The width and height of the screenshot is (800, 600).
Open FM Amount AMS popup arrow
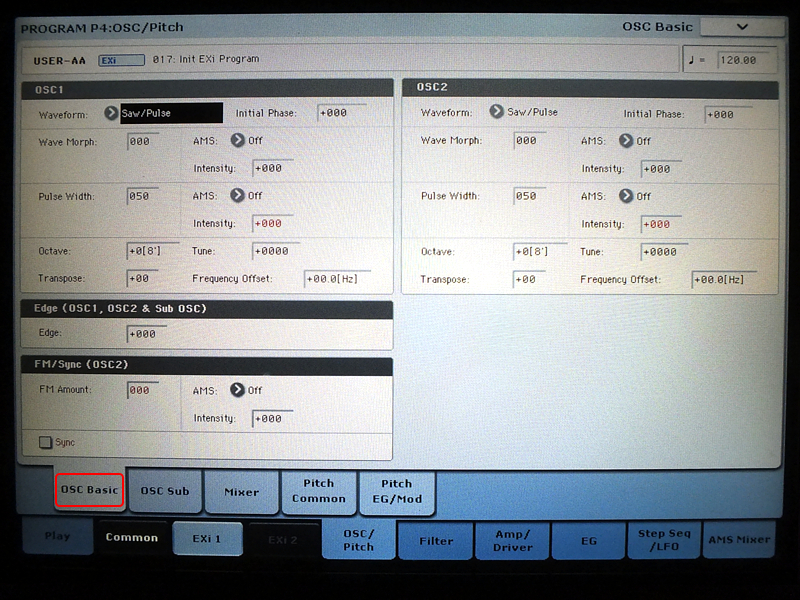[237, 390]
